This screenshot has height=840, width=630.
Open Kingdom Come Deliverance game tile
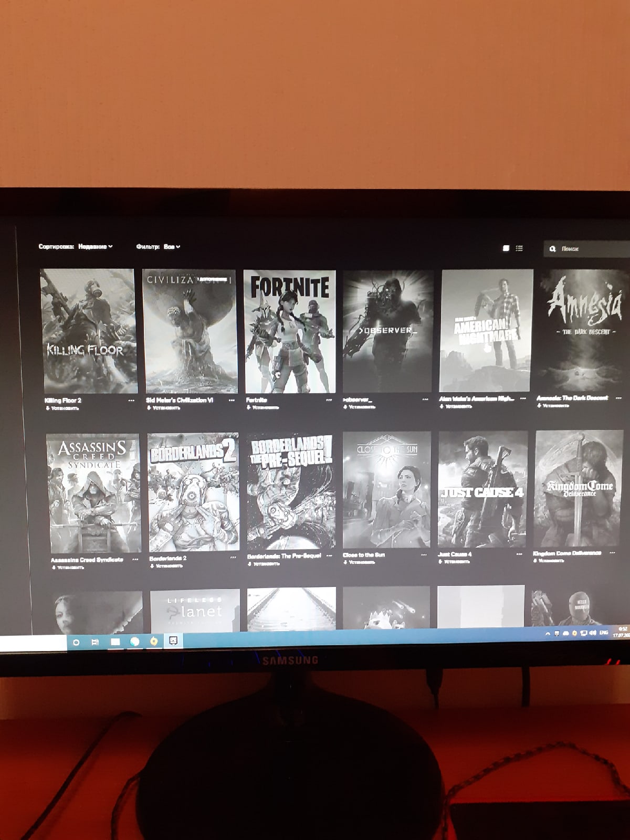coord(579,489)
